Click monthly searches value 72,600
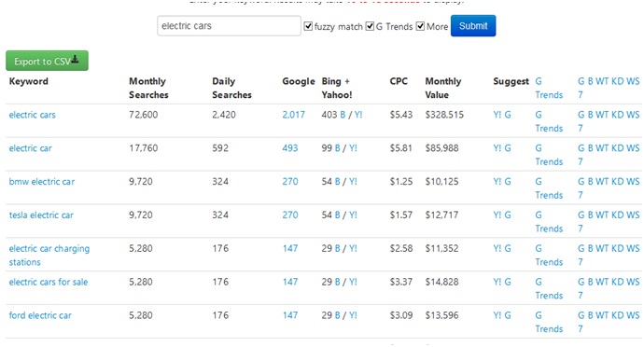This screenshot has width=644, height=347. pos(144,115)
